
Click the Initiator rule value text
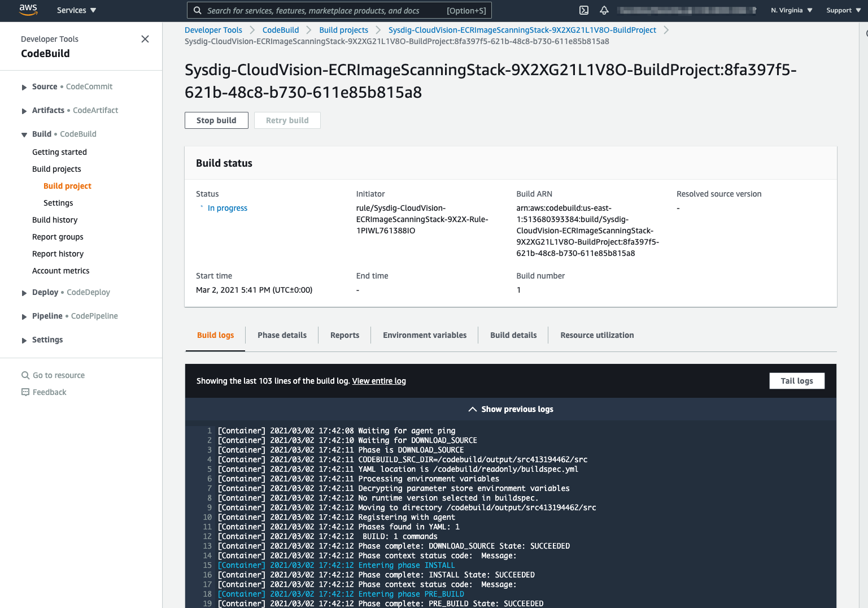pos(422,219)
